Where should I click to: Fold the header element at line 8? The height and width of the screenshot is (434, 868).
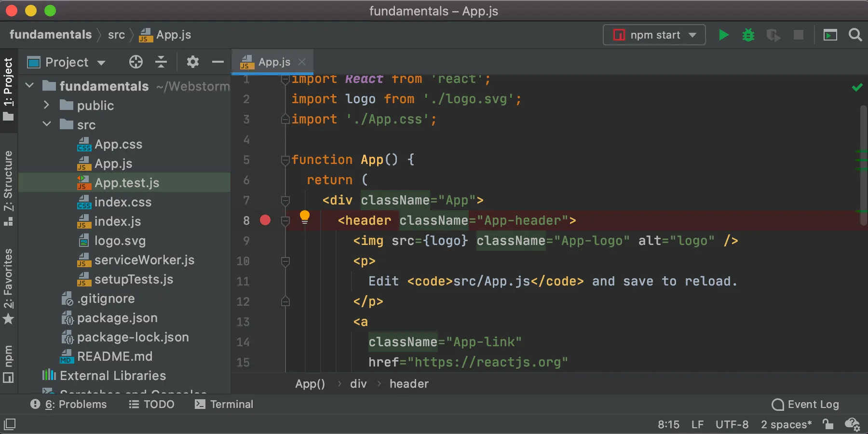[x=285, y=220]
